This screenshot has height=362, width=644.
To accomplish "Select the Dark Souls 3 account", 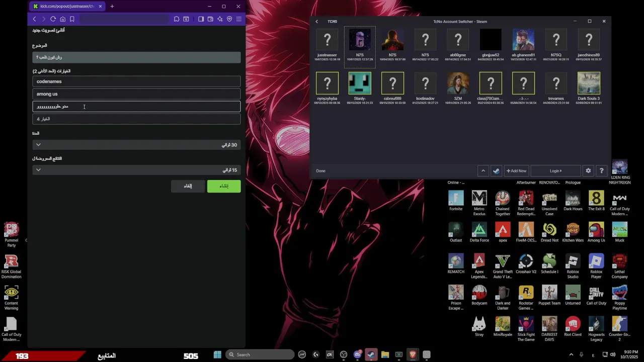I will click(x=589, y=88).
